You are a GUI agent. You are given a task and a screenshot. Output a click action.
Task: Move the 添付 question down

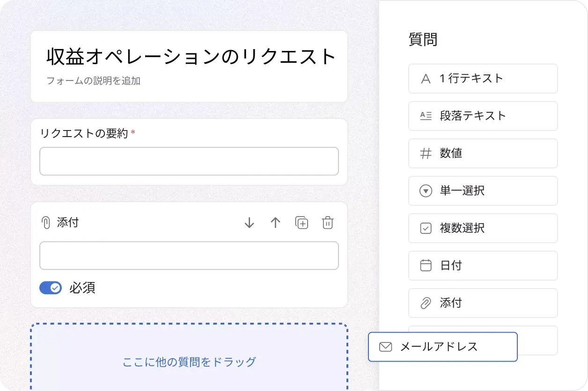(x=249, y=223)
